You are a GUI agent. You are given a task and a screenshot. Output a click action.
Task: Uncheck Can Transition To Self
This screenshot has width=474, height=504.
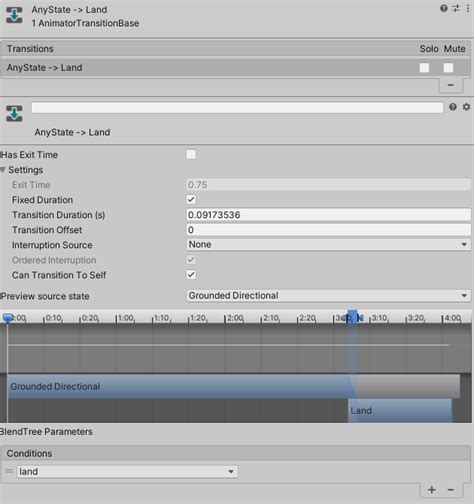click(x=191, y=275)
